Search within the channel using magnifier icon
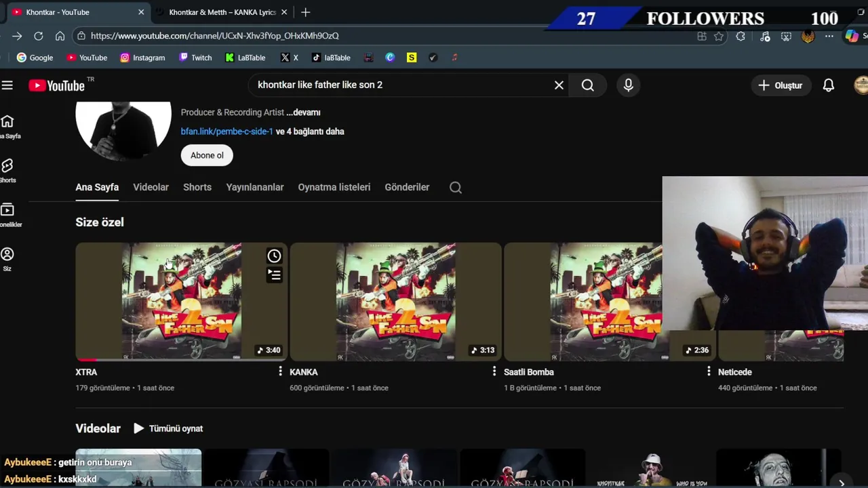Viewport: 868px width, 488px height. [x=456, y=188]
